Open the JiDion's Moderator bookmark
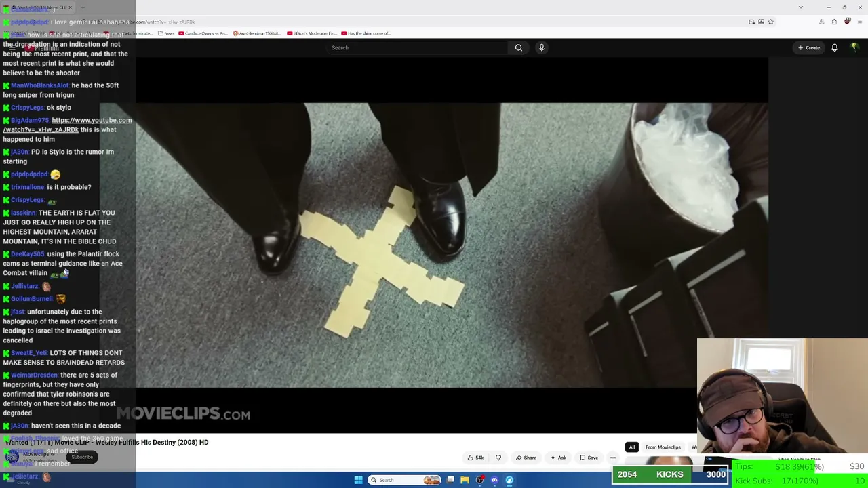Image resolution: width=868 pixels, height=488 pixels. [311, 33]
